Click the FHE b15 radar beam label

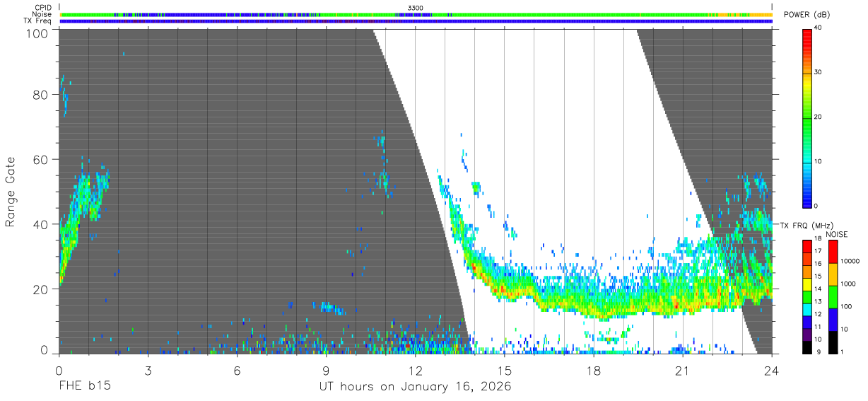(85, 387)
